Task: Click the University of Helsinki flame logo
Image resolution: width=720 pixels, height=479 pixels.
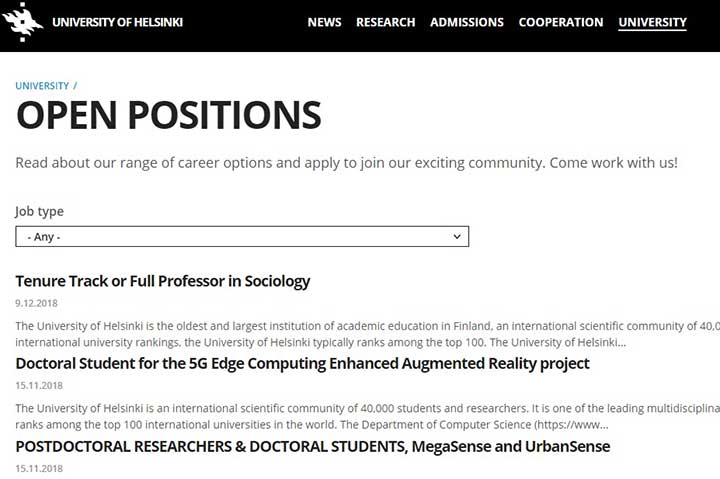Action: coord(22,22)
